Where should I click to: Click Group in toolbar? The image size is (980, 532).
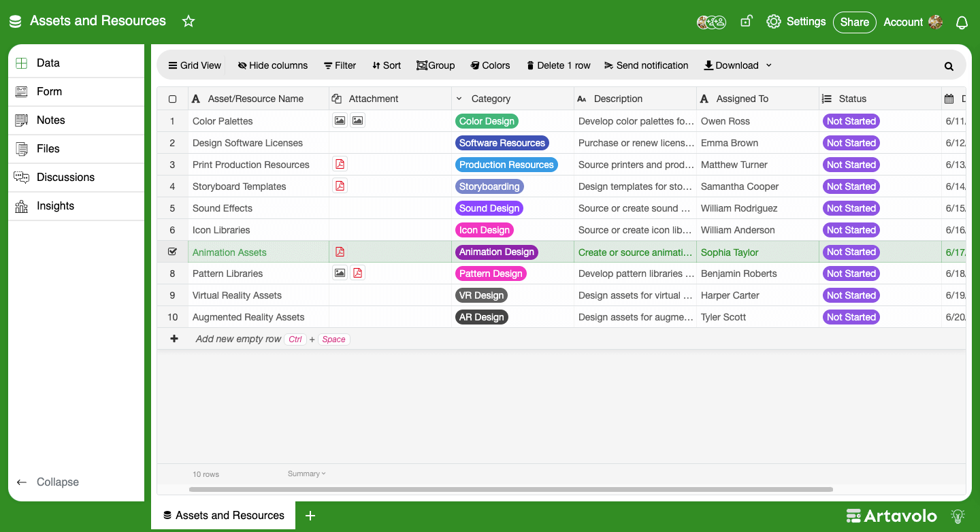[x=436, y=65]
